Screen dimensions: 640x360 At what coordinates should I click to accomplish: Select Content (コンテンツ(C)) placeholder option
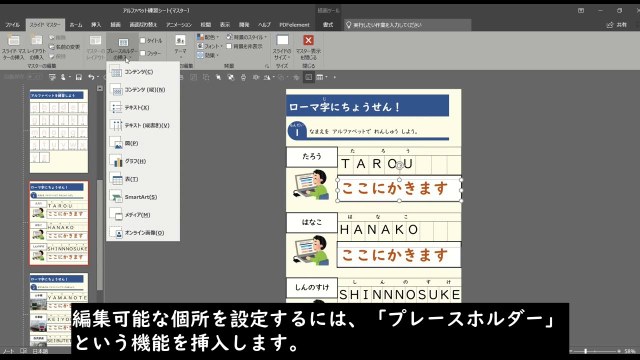tap(143, 72)
